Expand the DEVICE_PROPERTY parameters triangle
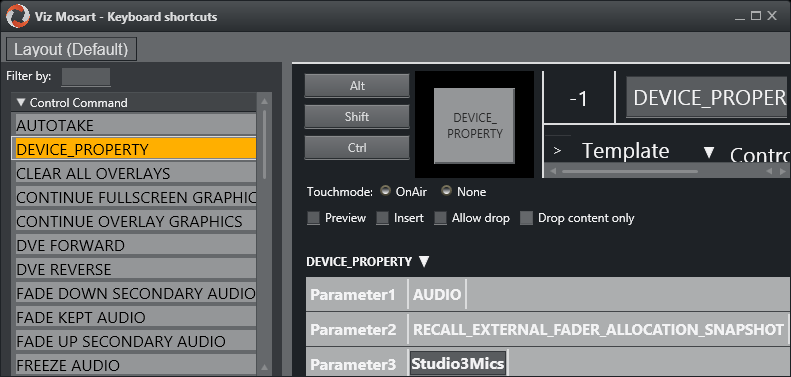791x377 pixels. 424,261
